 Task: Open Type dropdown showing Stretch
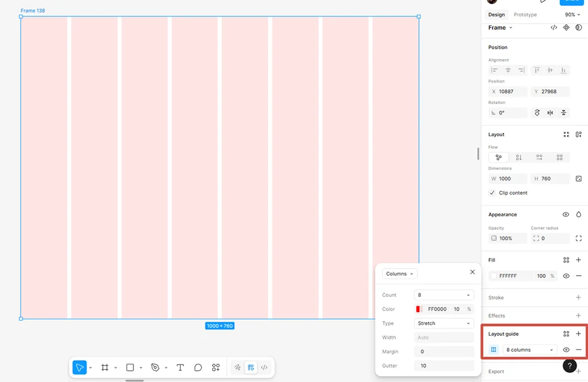[x=443, y=323]
